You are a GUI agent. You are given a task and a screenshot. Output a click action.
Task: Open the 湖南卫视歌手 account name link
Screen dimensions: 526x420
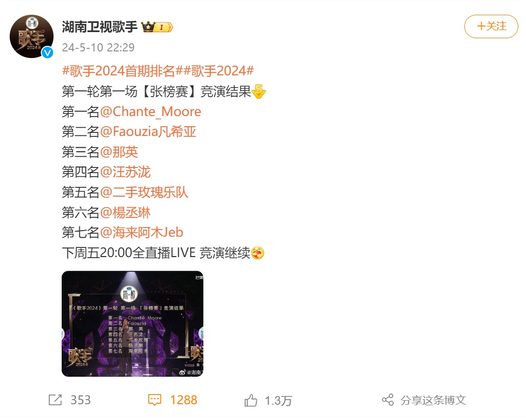tap(99, 27)
